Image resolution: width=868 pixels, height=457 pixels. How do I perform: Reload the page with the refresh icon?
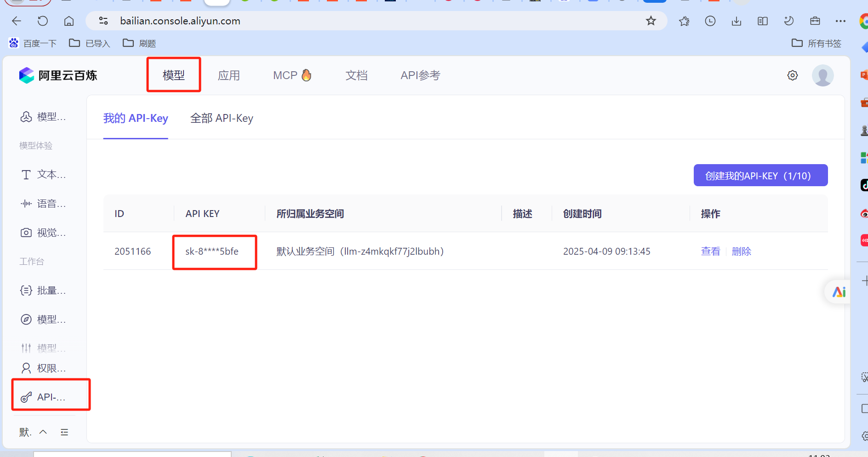(43, 21)
